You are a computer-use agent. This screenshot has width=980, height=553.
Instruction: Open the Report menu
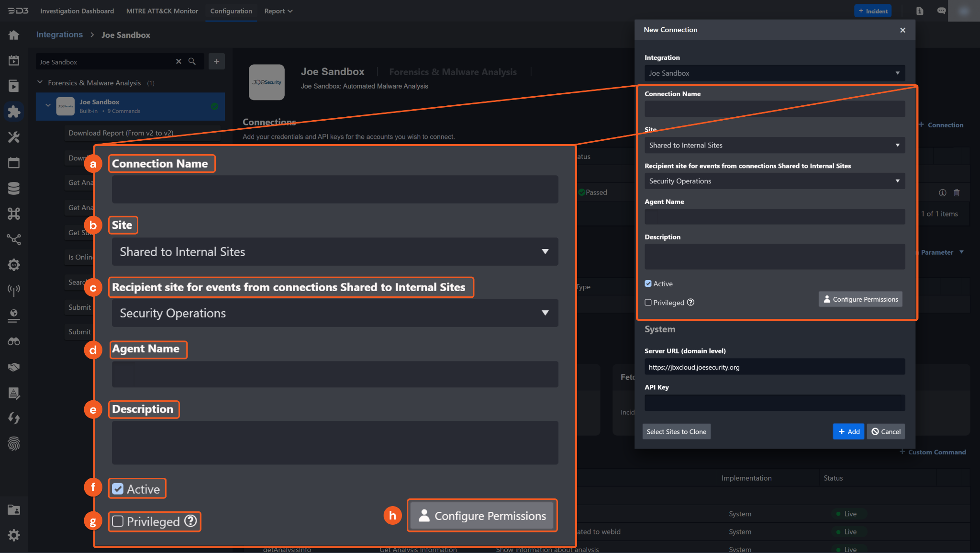tap(278, 11)
